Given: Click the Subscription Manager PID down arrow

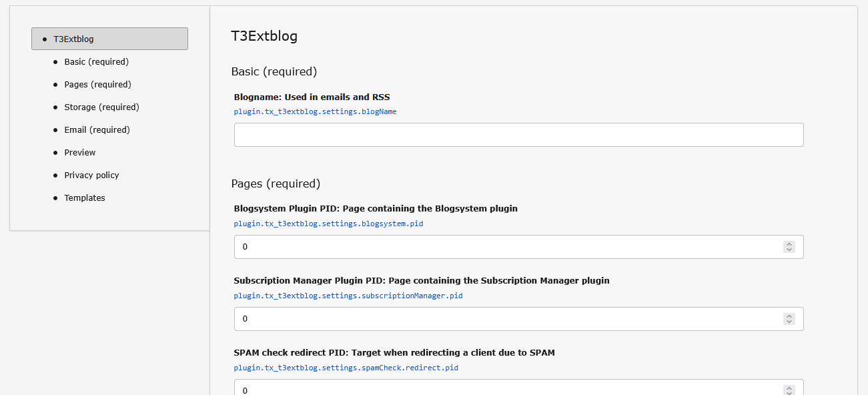Looking at the screenshot, I should 789,322.
